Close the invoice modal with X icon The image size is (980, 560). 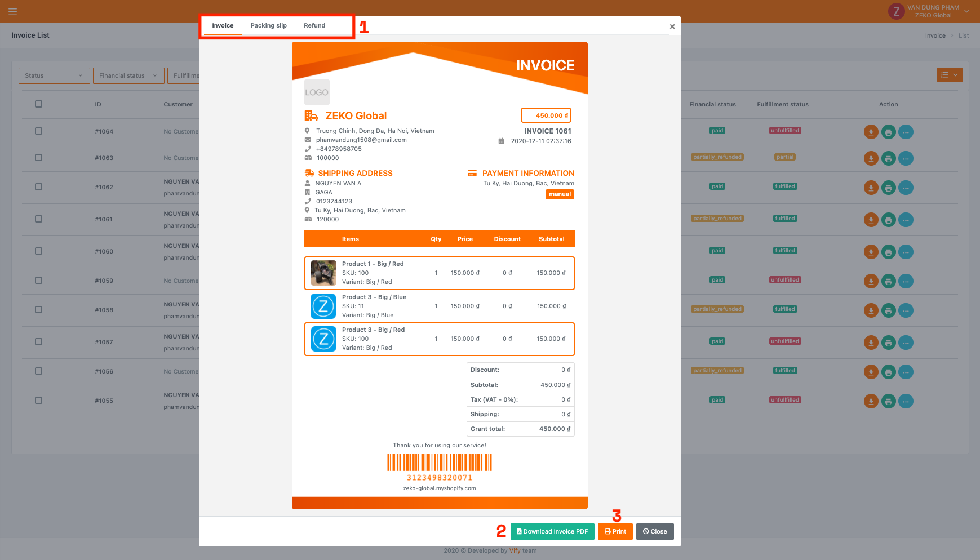click(x=672, y=26)
